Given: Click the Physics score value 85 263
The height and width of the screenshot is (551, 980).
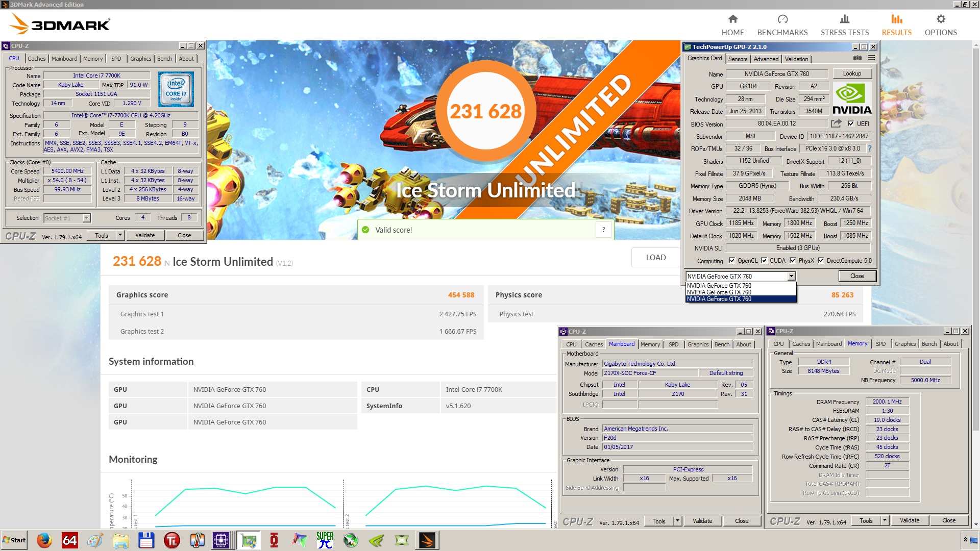Looking at the screenshot, I should [x=842, y=295].
